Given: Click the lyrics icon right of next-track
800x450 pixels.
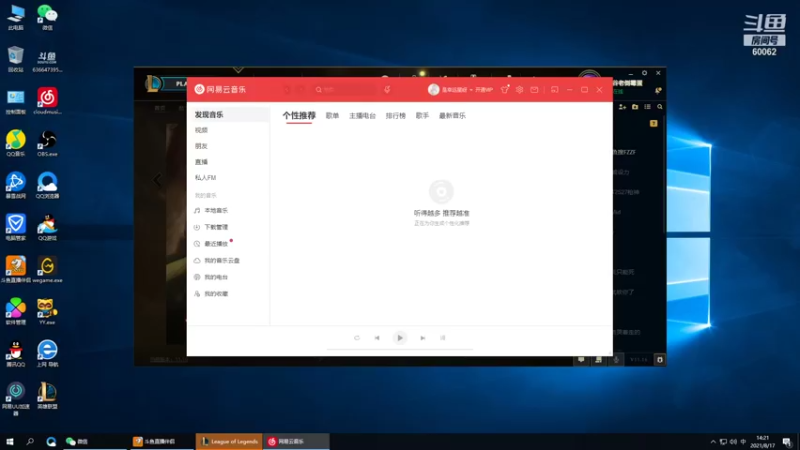Looking at the screenshot, I should (443, 338).
